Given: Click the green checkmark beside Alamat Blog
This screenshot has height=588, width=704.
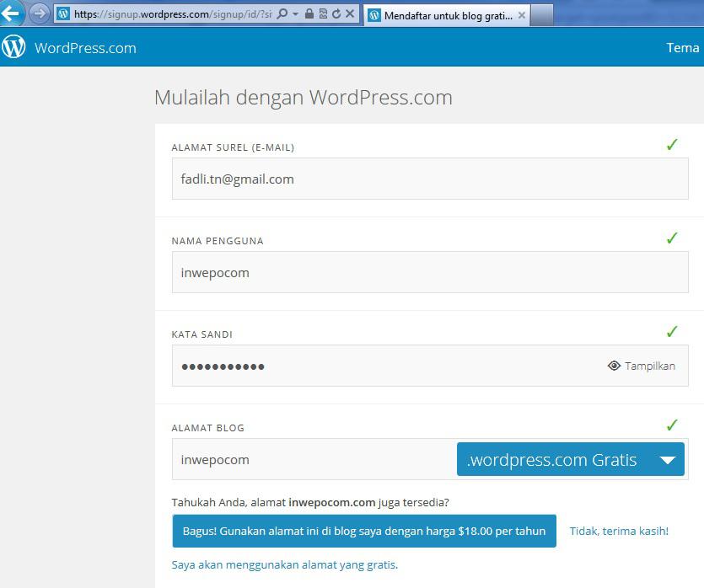Looking at the screenshot, I should pyautogui.click(x=672, y=425).
